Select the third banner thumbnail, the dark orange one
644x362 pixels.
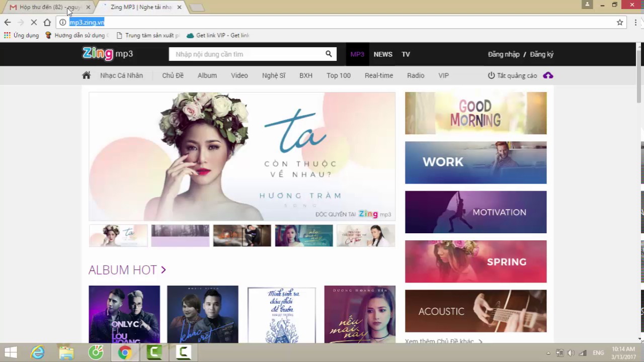click(x=242, y=235)
